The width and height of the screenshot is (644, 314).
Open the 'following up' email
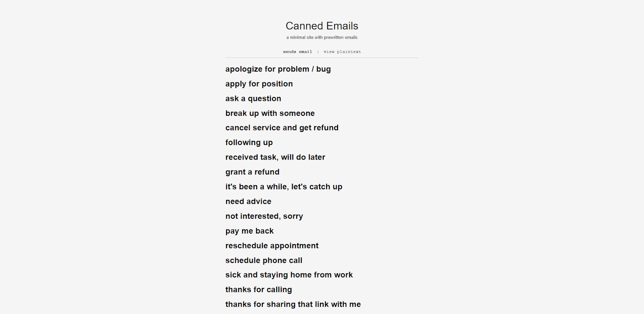(x=249, y=143)
